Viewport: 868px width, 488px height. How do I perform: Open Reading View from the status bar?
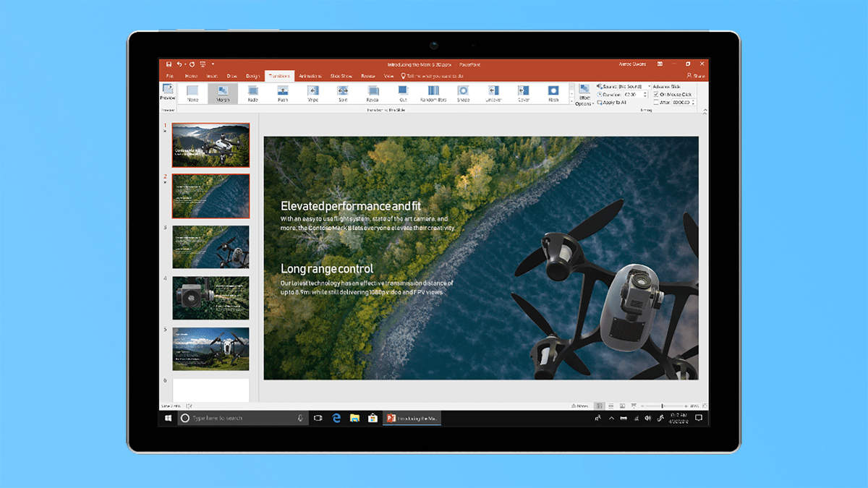pyautogui.click(x=623, y=406)
